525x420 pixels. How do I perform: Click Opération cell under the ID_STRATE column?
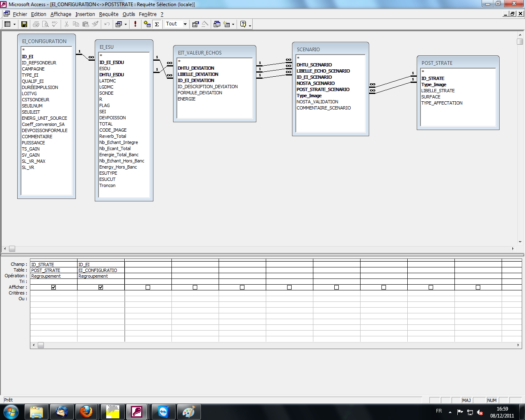(54, 276)
